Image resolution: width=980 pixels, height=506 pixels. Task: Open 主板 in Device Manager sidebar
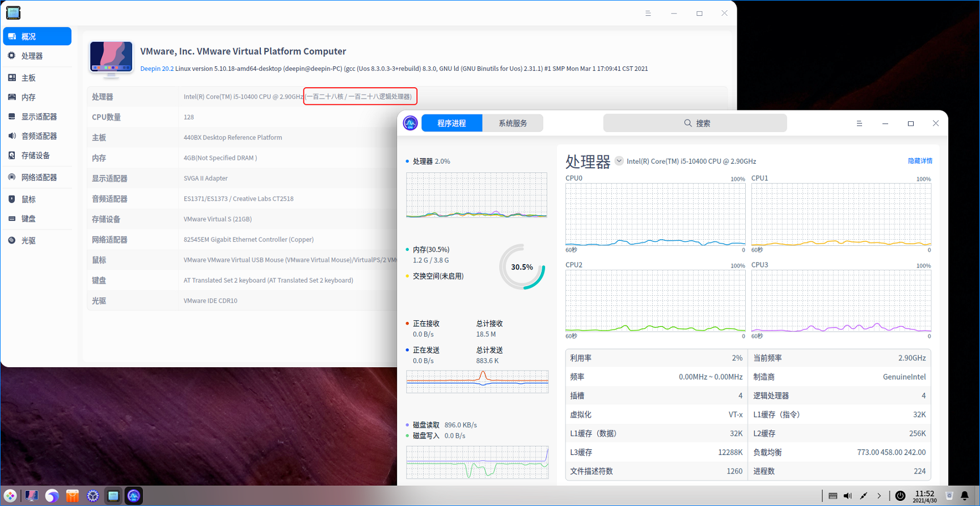click(x=37, y=78)
